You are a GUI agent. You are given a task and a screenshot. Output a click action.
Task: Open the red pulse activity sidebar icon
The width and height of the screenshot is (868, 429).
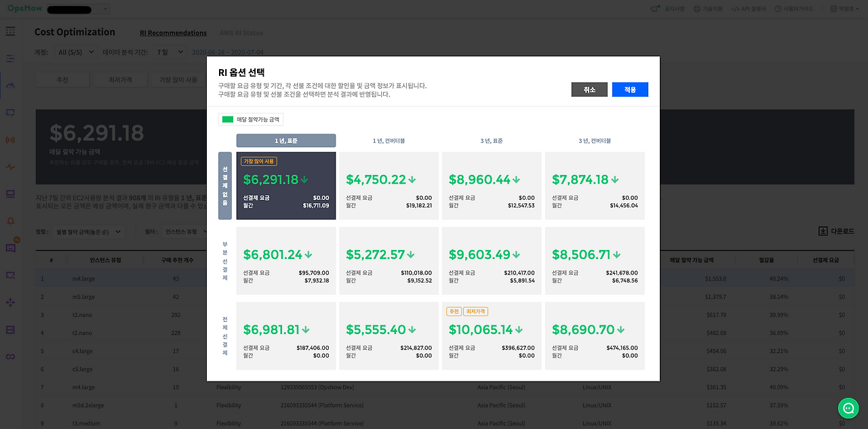[x=10, y=167]
